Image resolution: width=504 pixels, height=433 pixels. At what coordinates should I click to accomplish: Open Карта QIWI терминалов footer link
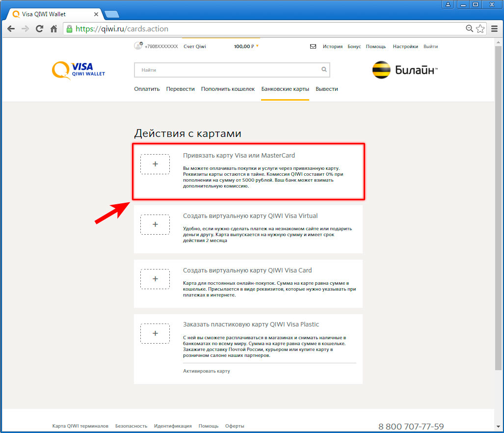tap(80, 426)
